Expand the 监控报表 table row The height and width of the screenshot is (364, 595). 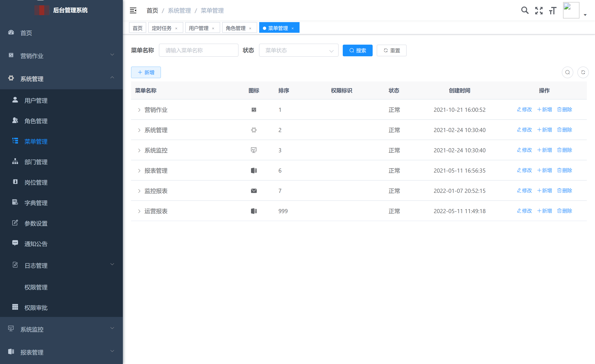pos(139,191)
